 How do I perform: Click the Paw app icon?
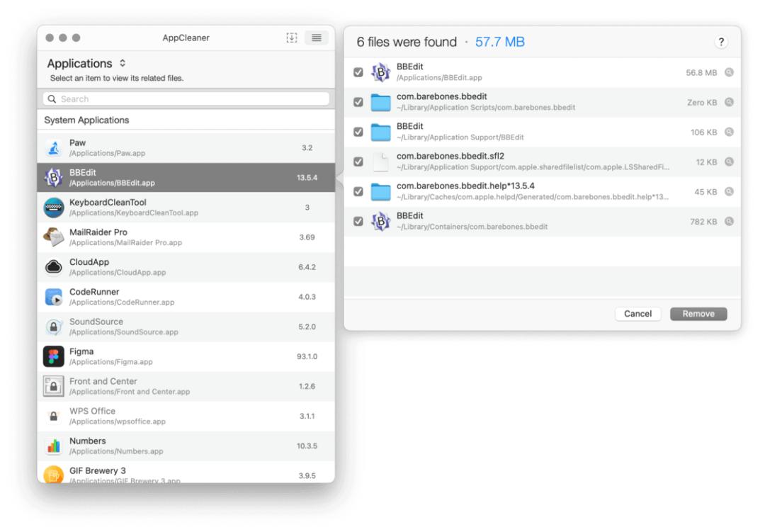click(x=54, y=148)
